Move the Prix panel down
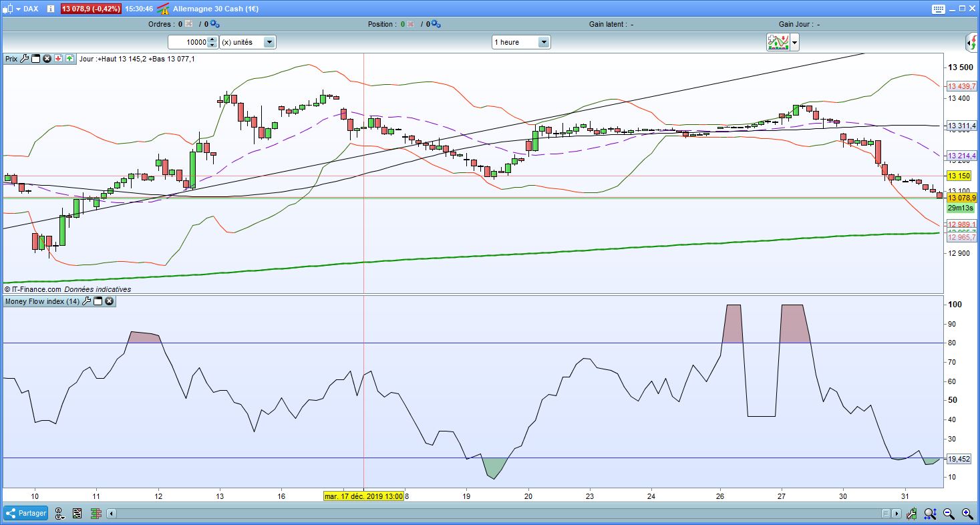 click(58, 59)
